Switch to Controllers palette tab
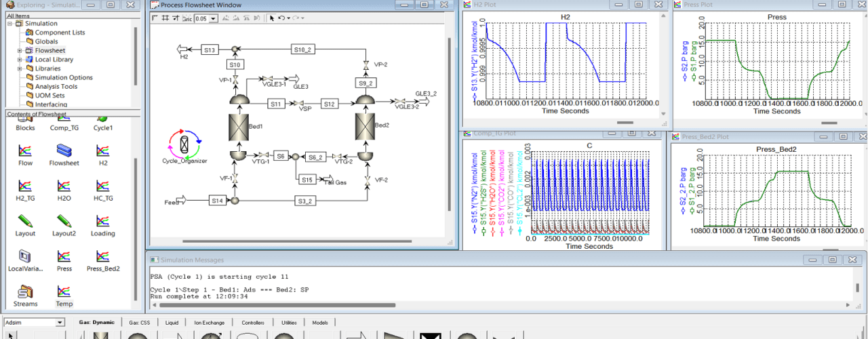Image resolution: width=868 pixels, height=339 pixels. click(253, 323)
